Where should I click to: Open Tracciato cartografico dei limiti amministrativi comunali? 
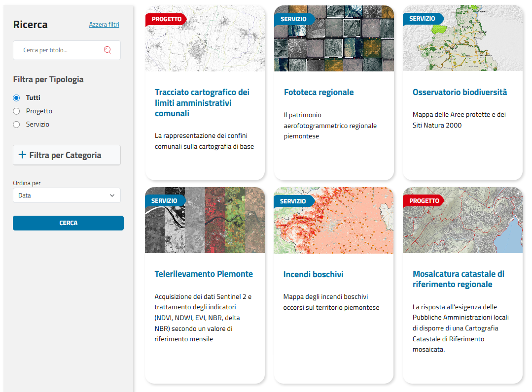click(202, 102)
